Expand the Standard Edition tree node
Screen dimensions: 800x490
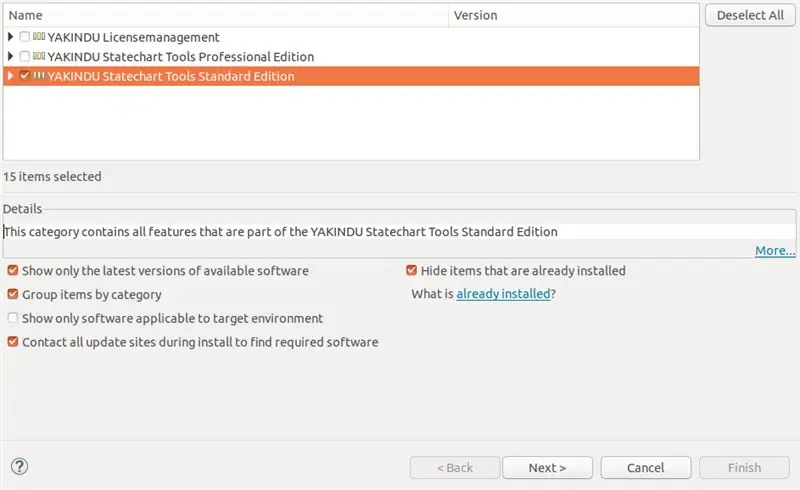[10, 76]
